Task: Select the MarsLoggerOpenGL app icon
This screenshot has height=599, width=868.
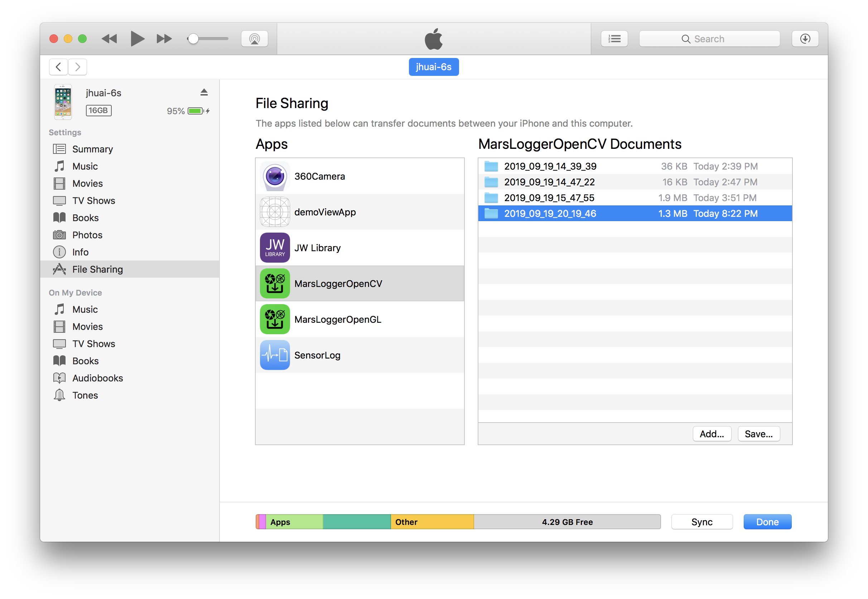Action: point(274,320)
